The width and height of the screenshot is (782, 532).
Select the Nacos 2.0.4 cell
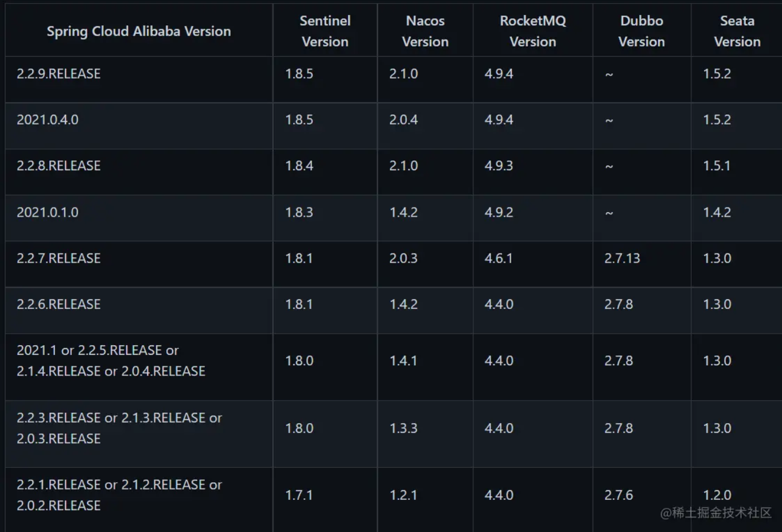[x=403, y=120]
